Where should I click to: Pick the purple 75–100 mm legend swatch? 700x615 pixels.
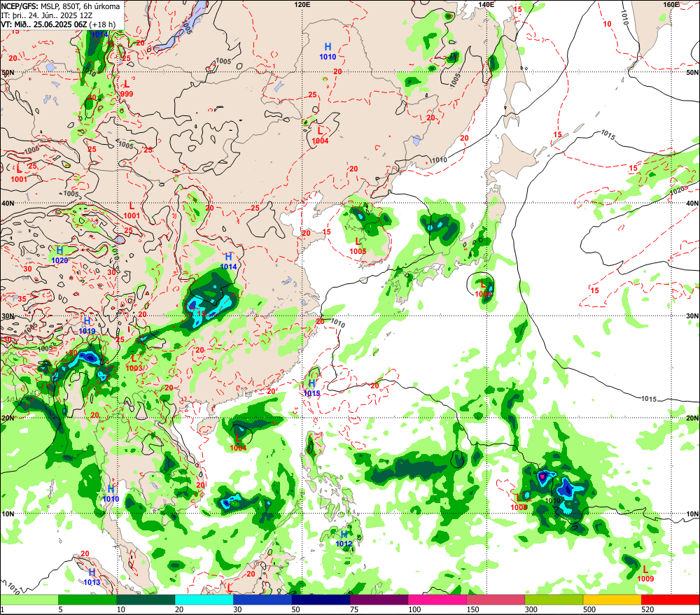pyautogui.click(x=379, y=600)
